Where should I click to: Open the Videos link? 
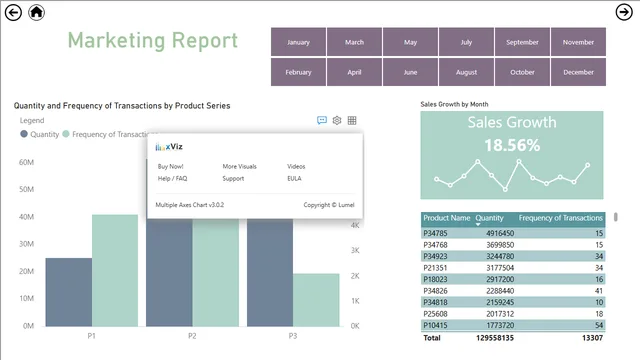[x=296, y=166]
